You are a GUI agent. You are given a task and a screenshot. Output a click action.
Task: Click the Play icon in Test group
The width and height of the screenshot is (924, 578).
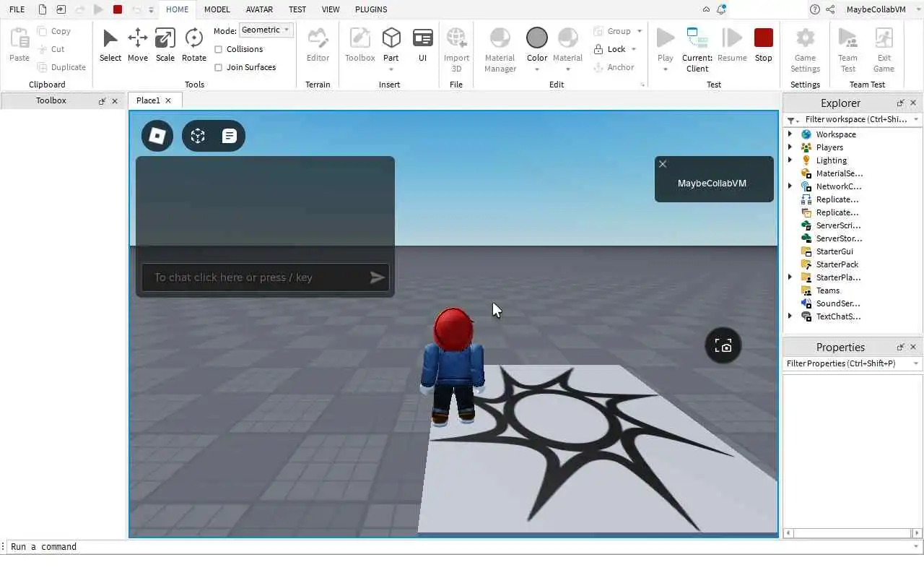tap(665, 38)
